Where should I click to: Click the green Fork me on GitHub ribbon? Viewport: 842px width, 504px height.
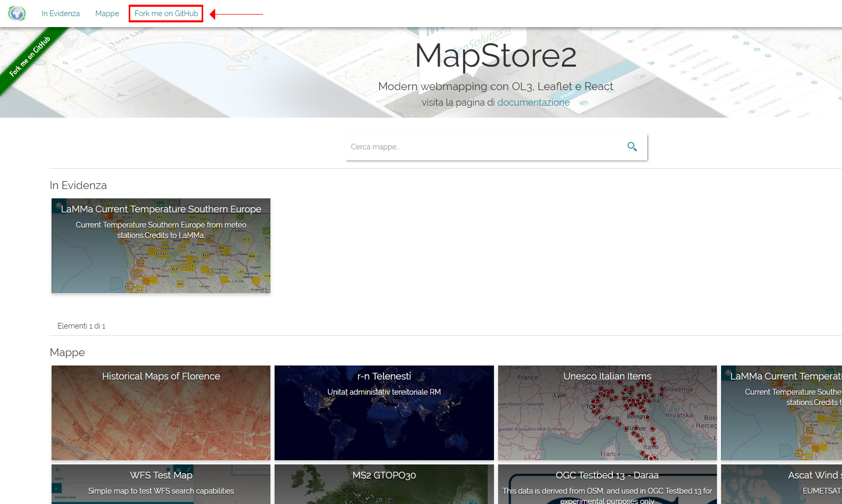tap(30, 56)
